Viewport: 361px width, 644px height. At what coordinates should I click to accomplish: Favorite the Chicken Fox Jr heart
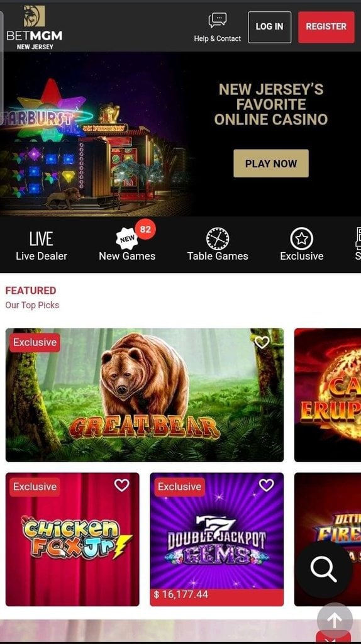121,486
